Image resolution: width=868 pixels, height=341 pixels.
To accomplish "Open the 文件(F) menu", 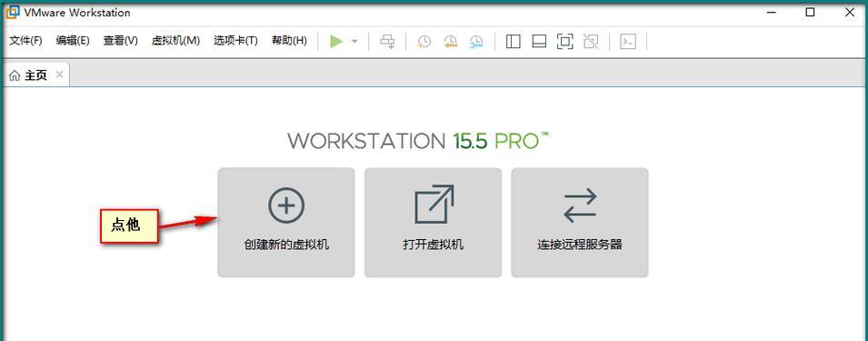I will click(26, 41).
